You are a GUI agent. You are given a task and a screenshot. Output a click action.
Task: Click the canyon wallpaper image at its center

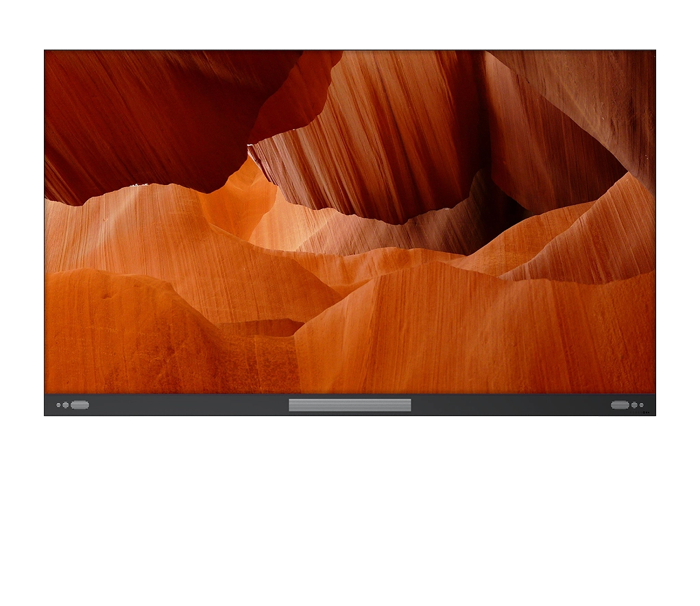[x=350, y=221]
